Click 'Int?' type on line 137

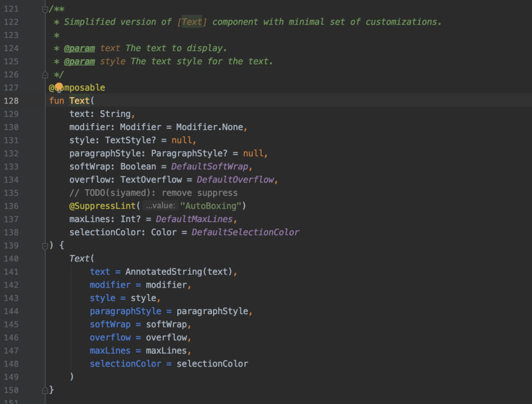point(130,219)
